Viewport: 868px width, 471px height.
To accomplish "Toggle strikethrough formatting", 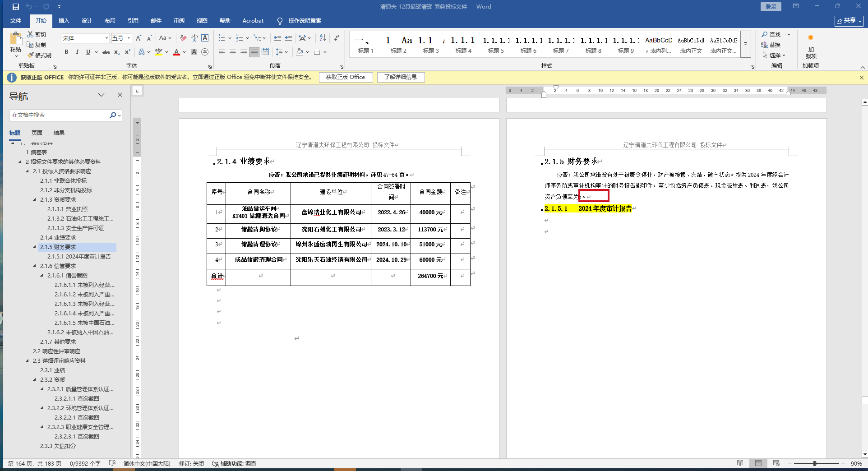I will point(106,52).
